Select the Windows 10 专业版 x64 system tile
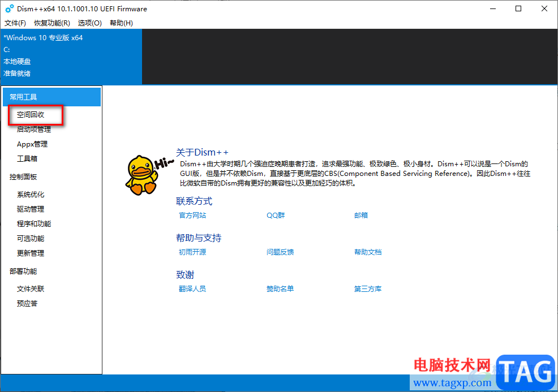 point(71,57)
